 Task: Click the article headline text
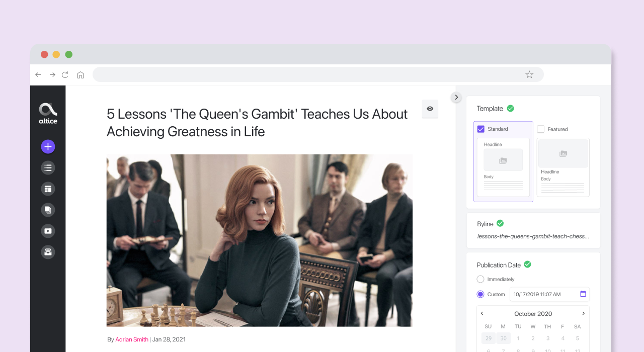257,123
